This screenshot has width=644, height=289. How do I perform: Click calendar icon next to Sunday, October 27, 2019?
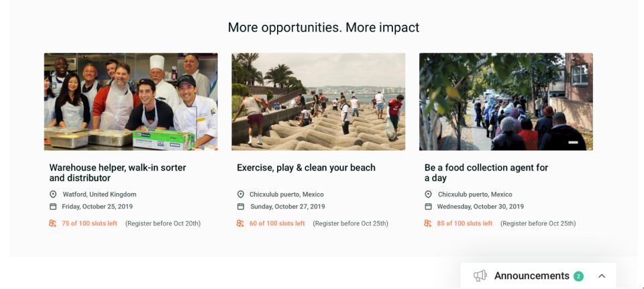coord(241,207)
